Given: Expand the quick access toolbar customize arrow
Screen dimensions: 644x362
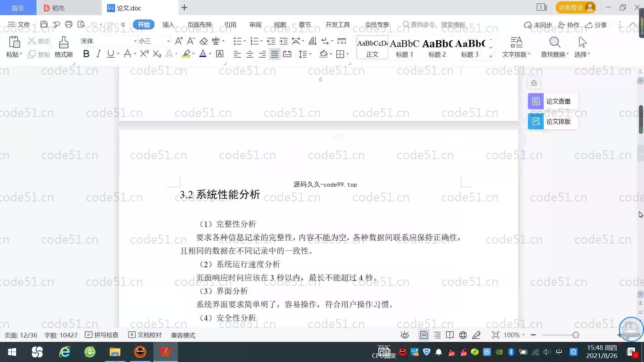Looking at the screenshot, I should [x=123, y=25].
